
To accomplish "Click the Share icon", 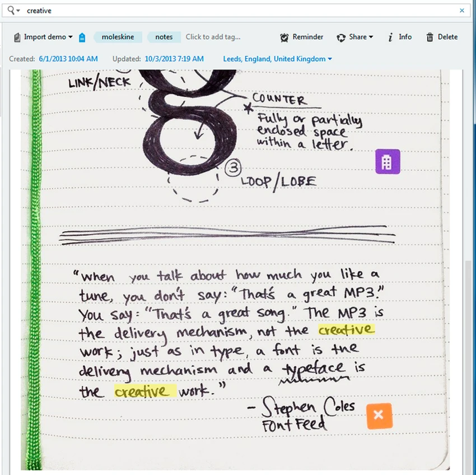I will 341,38.
